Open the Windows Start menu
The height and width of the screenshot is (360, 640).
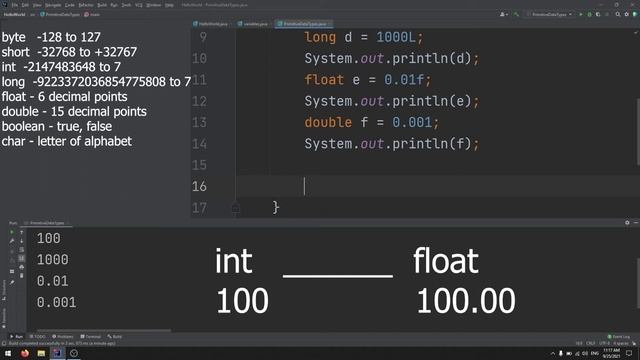[x=8, y=353]
